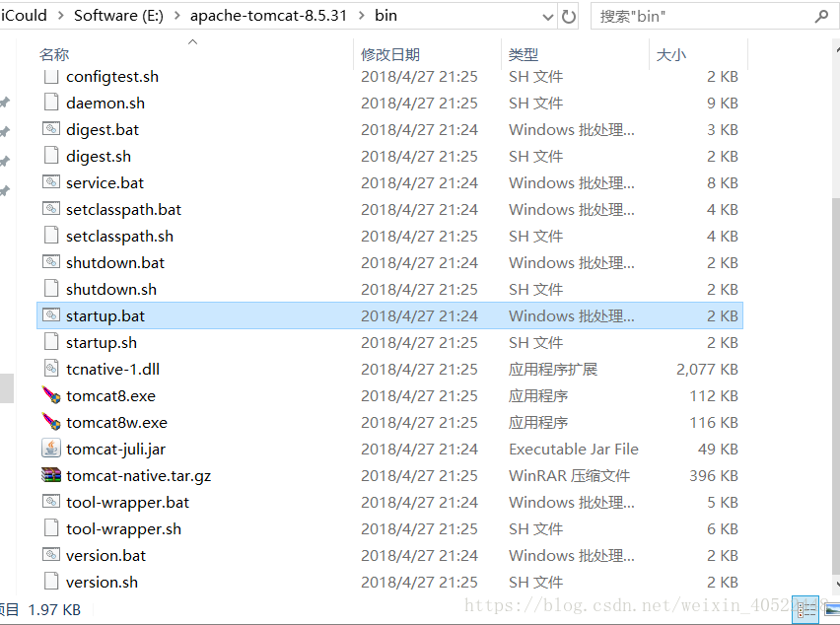Click the configtest.sh file icon

point(51,77)
